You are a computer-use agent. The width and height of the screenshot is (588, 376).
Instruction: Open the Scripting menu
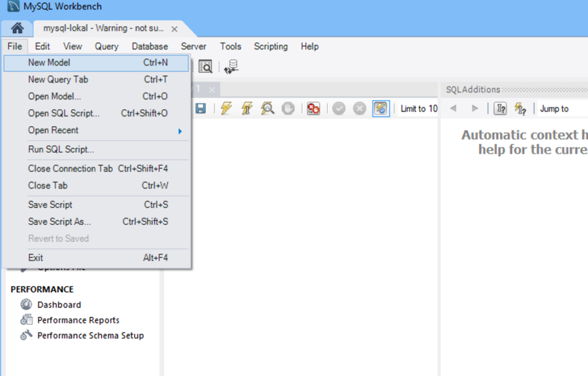271,46
